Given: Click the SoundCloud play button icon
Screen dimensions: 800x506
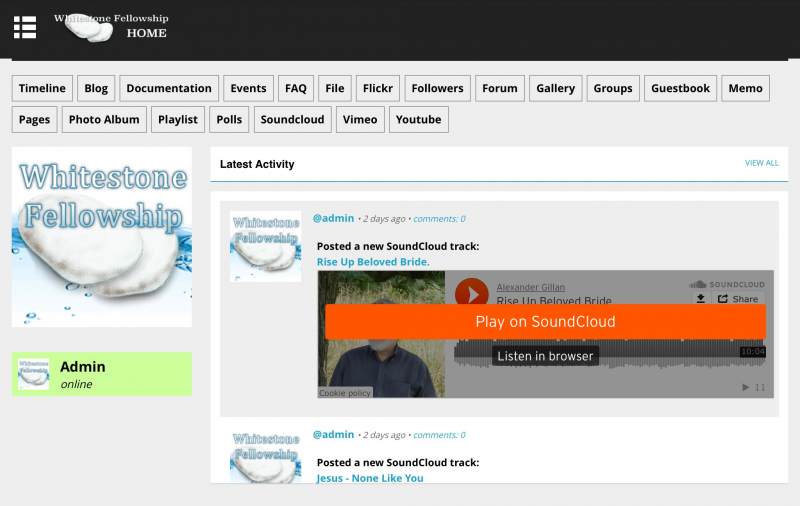Looking at the screenshot, I should 471,293.
